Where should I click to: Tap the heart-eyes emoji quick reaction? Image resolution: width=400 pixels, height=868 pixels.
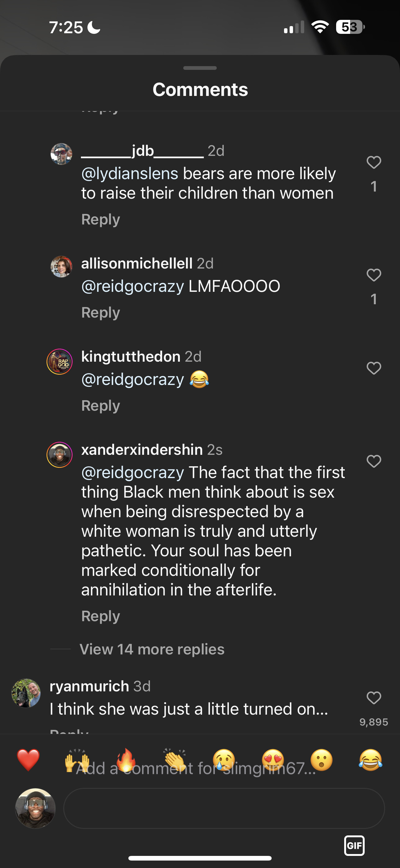coord(273,760)
